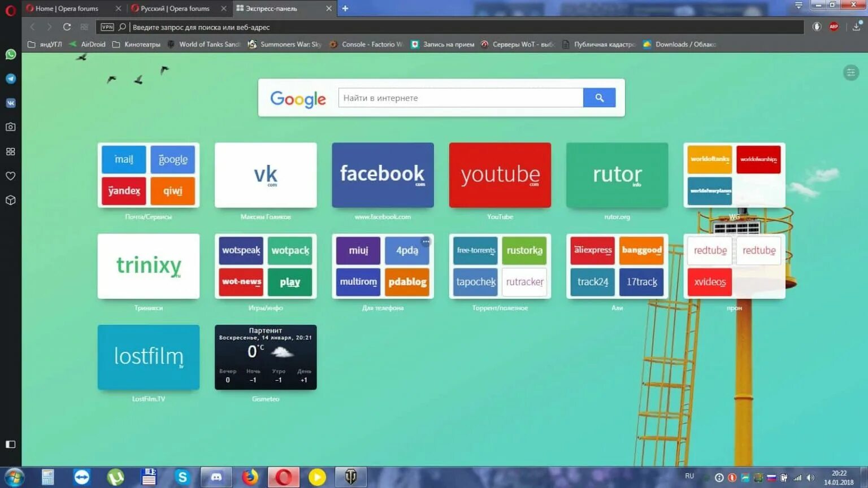This screenshot has width=868, height=488.
Task: Open the яндУГЛ bookmarks folder
Action: coord(45,44)
